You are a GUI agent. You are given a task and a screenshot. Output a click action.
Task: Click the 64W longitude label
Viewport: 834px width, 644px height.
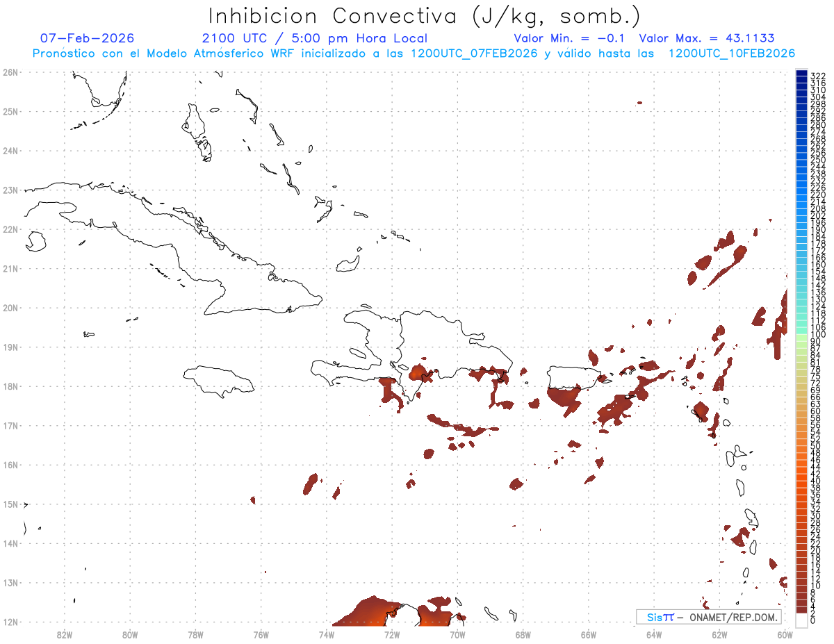654,634
